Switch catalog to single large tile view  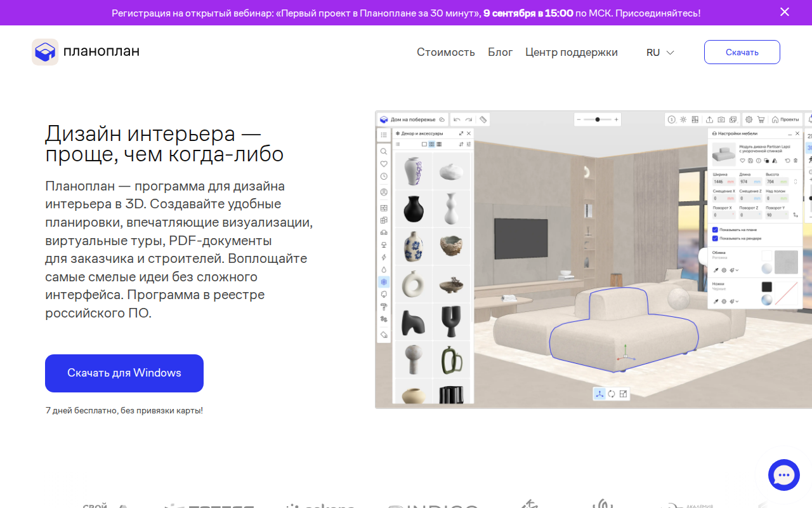click(x=424, y=145)
